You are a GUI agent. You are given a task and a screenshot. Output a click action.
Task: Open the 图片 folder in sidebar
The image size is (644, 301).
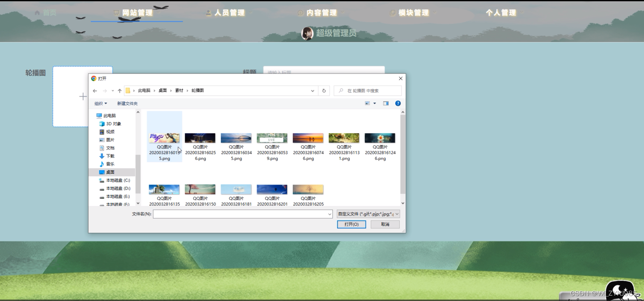[107, 140]
